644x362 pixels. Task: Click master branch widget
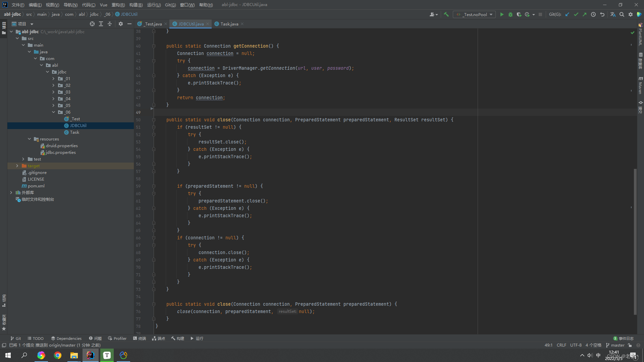coord(615,345)
